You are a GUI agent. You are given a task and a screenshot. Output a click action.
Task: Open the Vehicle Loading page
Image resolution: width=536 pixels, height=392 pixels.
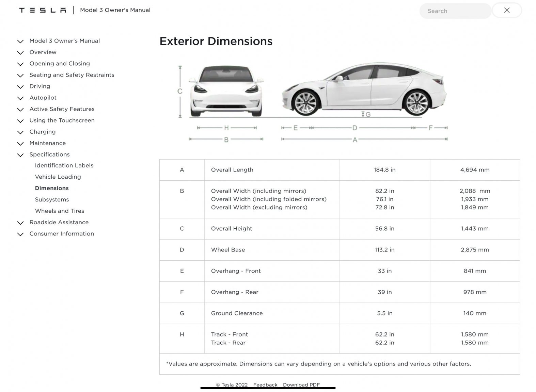click(58, 177)
